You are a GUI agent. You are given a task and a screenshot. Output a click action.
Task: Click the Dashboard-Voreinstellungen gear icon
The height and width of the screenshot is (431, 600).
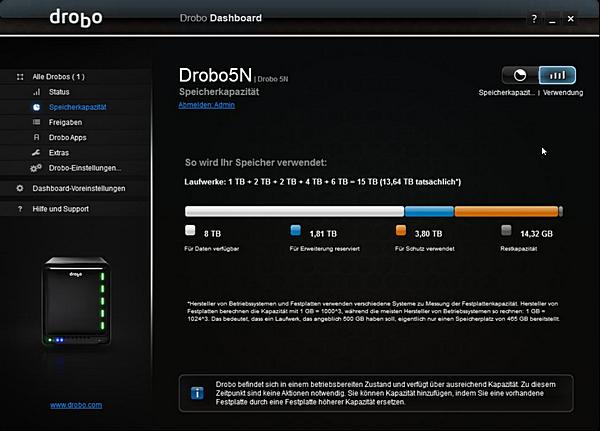(20, 188)
